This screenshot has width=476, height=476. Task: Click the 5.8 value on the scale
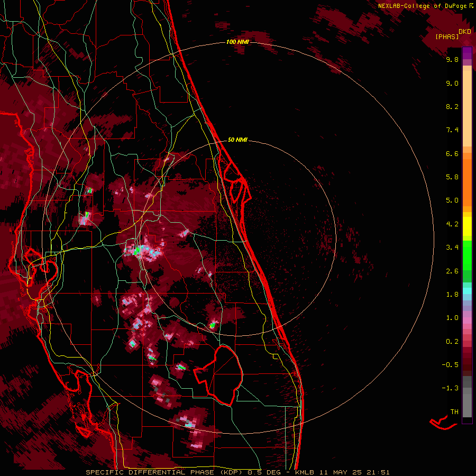452,177
